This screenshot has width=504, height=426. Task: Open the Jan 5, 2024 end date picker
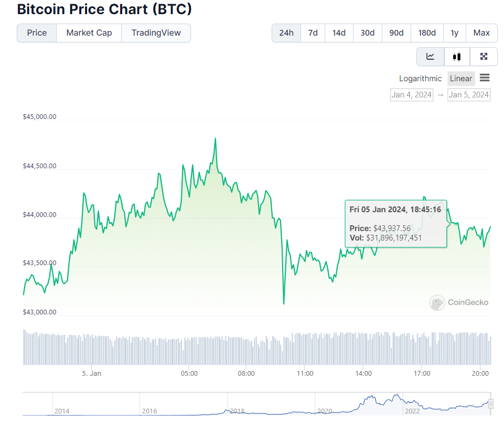pyautogui.click(x=468, y=94)
